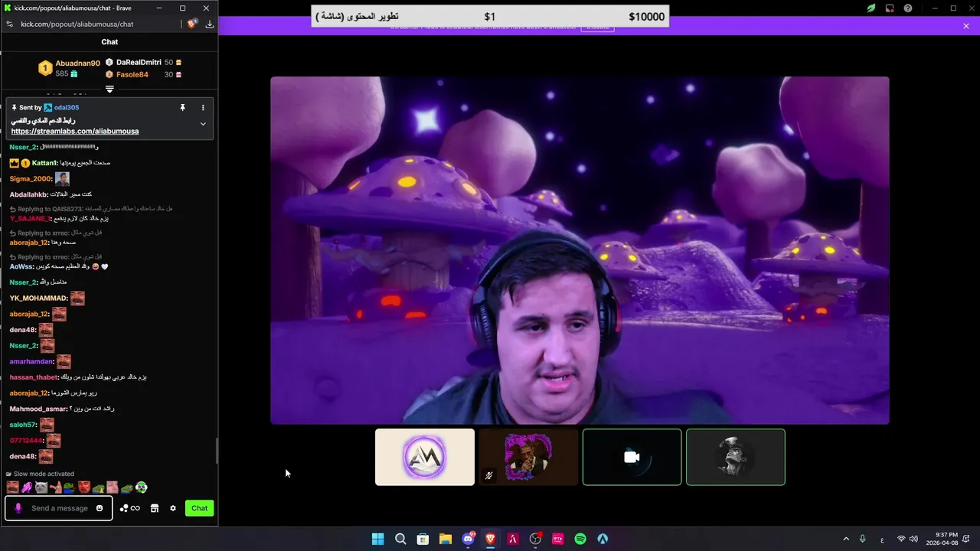Open site settings icon left of URL

click(10, 24)
